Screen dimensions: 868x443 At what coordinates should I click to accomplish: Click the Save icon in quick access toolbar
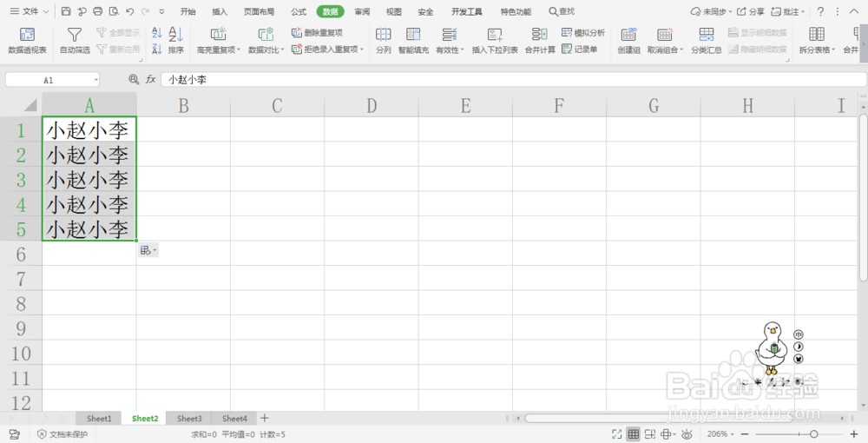(x=66, y=11)
